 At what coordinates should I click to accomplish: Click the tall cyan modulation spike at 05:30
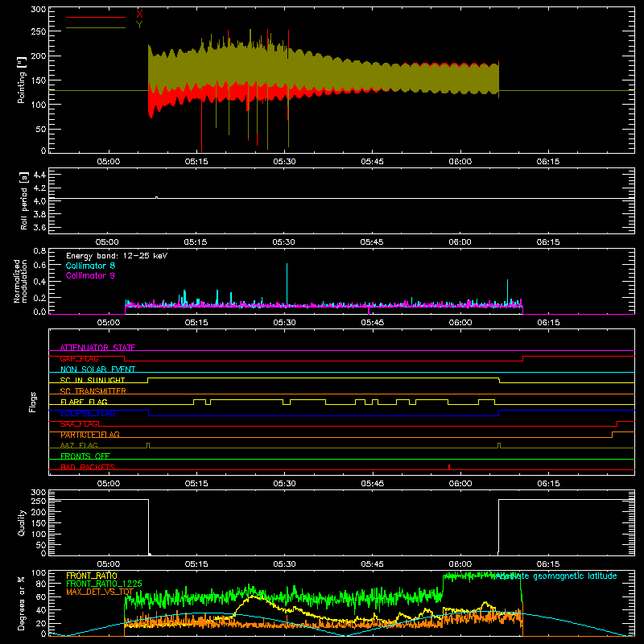coord(287,284)
